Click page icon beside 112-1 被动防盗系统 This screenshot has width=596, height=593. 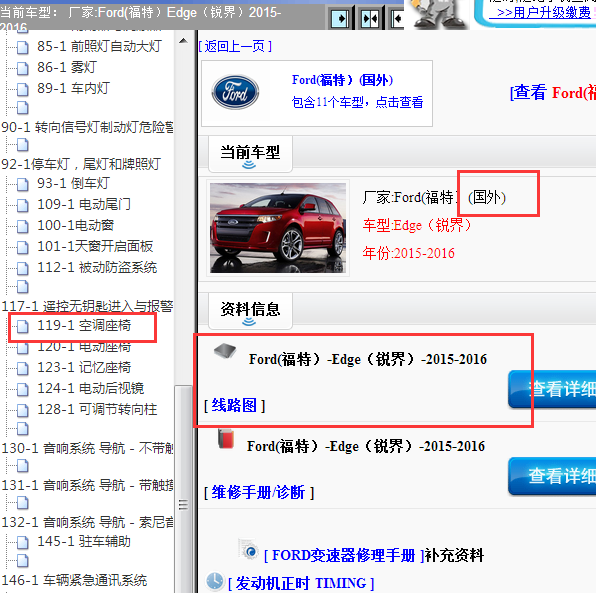pos(23,268)
